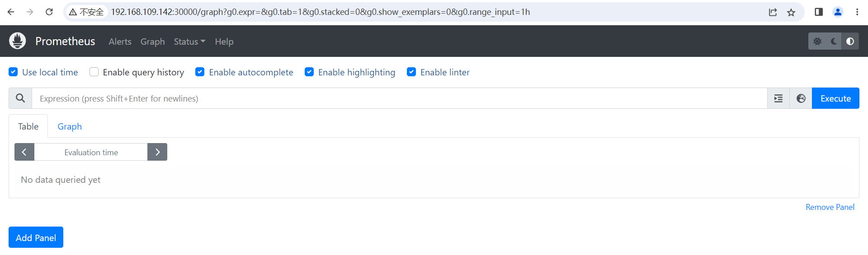Select the browser-preferred contrast theme icon

pyautogui.click(x=850, y=42)
